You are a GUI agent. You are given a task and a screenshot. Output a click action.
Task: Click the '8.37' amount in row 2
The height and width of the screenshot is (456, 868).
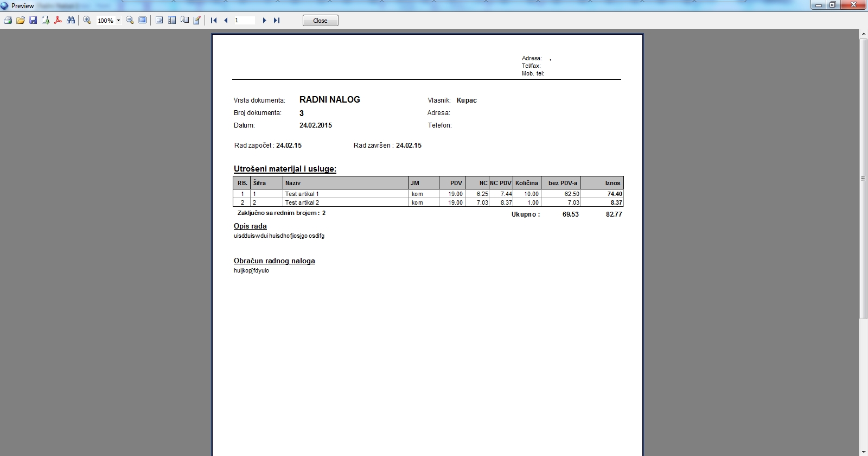coord(602,202)
